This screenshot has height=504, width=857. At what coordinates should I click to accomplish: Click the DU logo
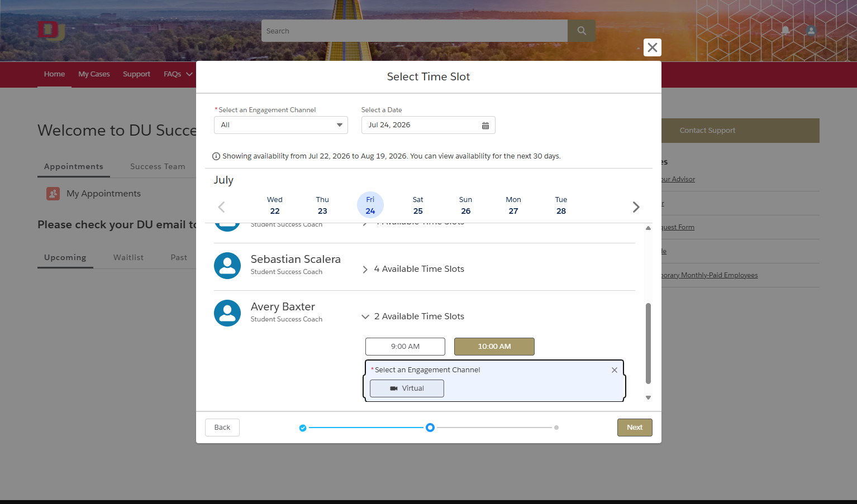click(51, 31)
